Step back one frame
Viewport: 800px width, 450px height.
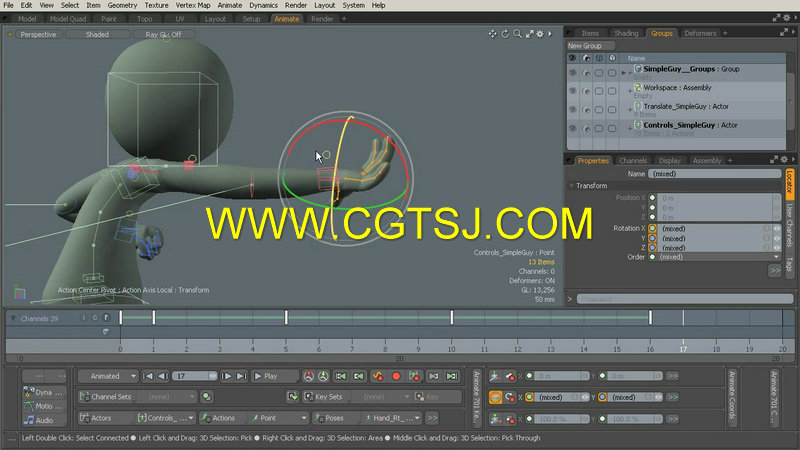point(163,376)
